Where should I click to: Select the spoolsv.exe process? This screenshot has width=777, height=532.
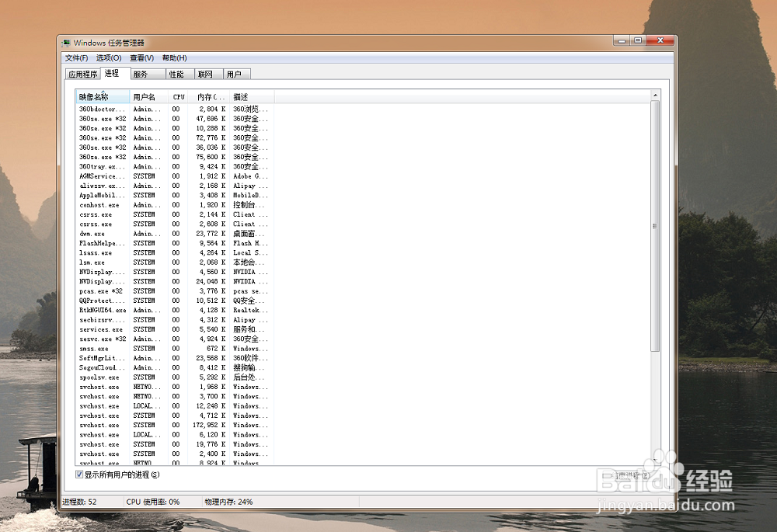click(x=175, y=377)
